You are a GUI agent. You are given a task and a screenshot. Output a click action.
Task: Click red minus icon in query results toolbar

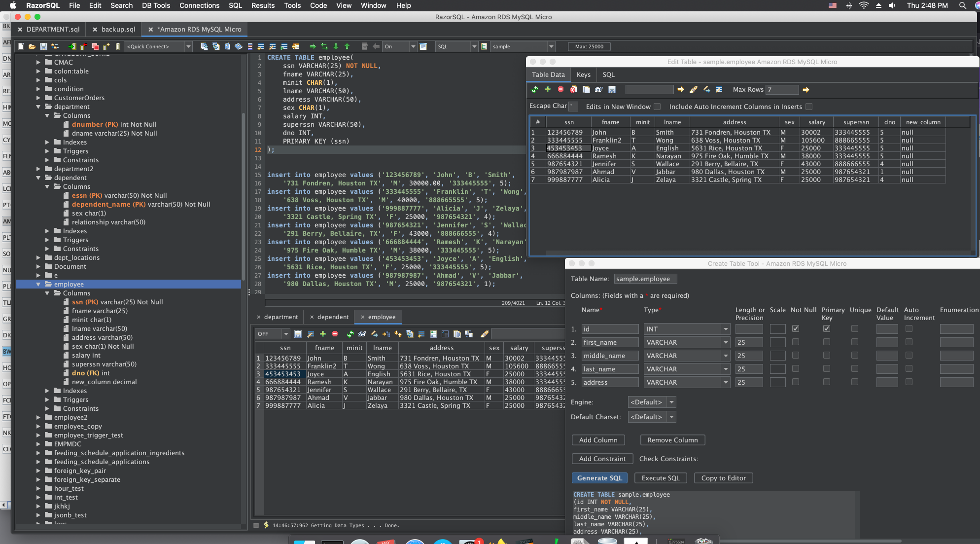(335, 334)
